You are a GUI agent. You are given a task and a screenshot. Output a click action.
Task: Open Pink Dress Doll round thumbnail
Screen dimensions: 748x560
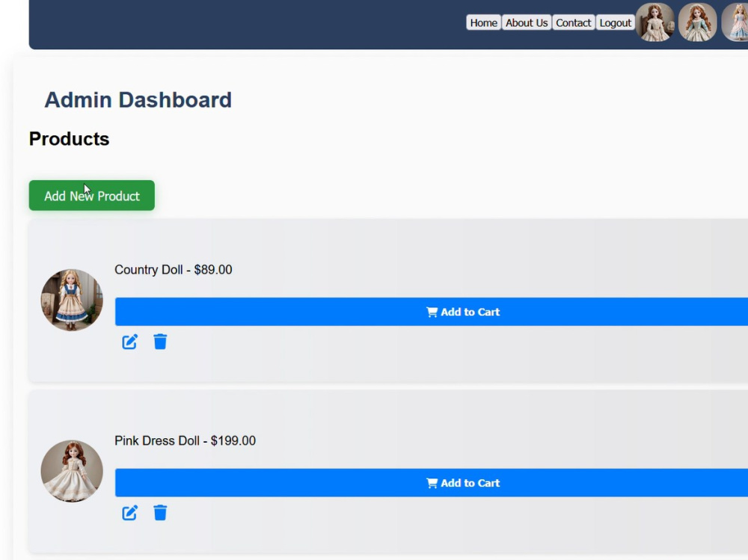click(72, 471)
